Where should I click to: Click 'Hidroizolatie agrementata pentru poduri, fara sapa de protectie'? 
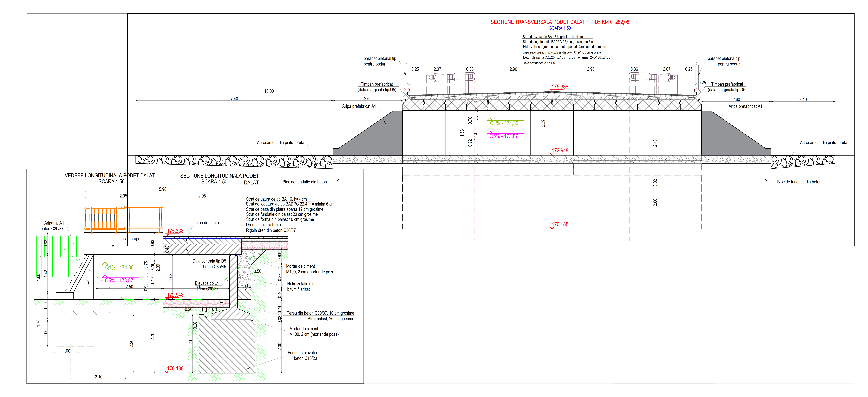click(x=565, y=47)
